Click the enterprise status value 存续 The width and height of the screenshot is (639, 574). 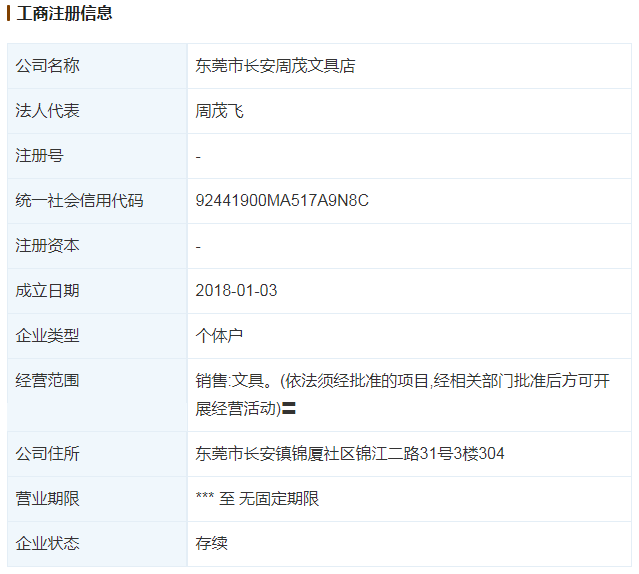(211, 544)
